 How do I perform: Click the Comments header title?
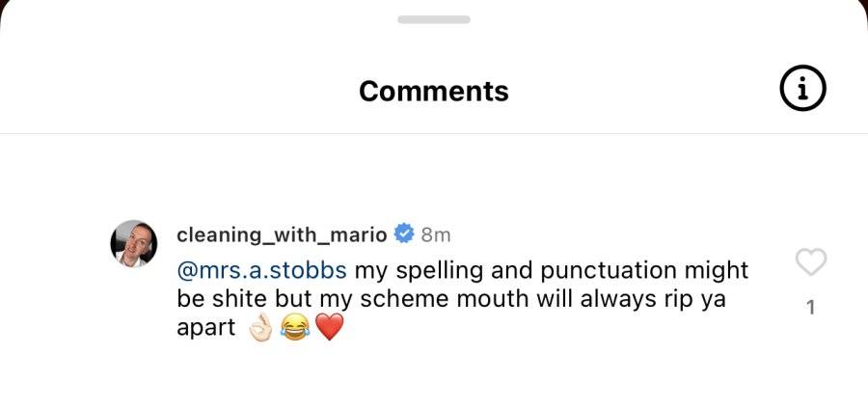(x=433, y=91)
